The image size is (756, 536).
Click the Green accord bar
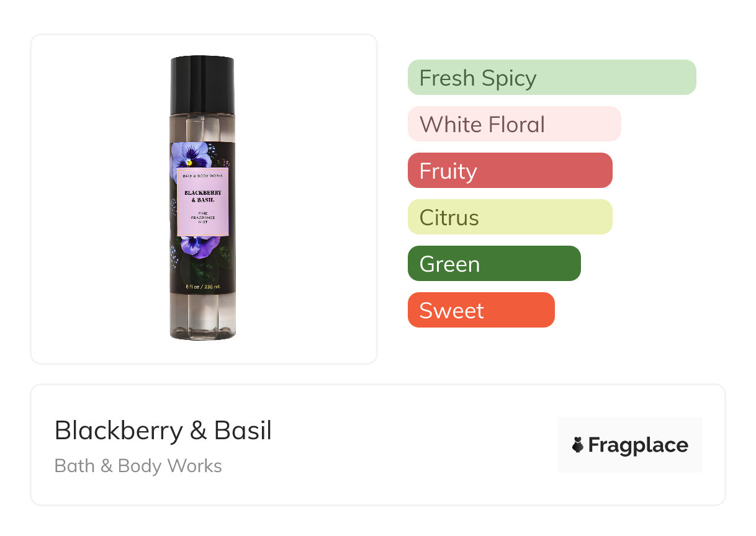click(x=494, y=264)
